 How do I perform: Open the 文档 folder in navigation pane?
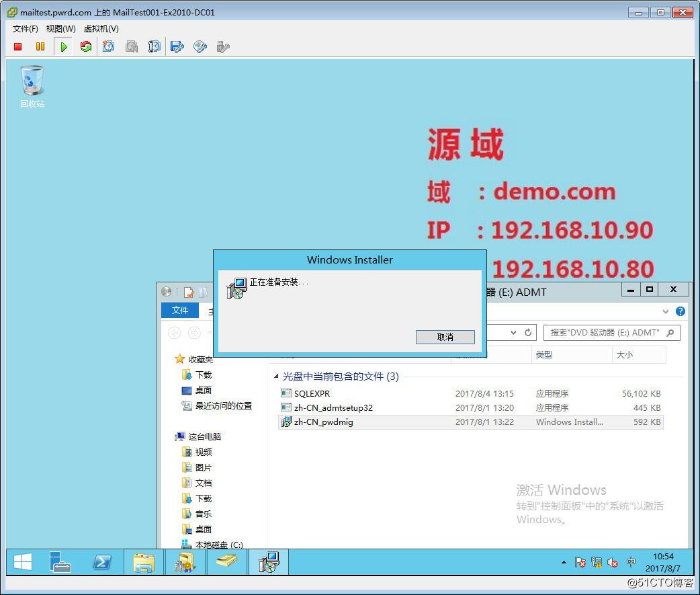(x=197, y=483)
